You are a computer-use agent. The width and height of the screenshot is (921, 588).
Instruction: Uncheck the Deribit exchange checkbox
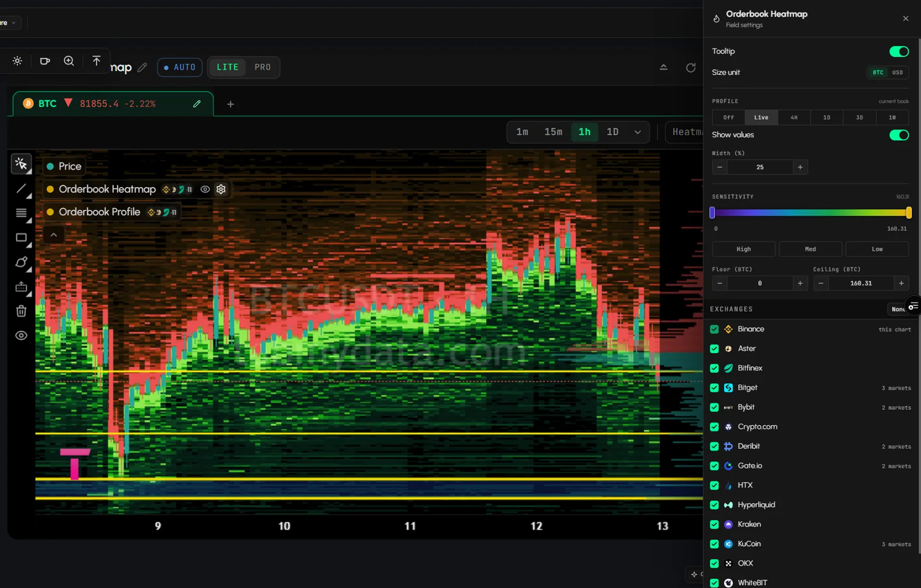714,446
